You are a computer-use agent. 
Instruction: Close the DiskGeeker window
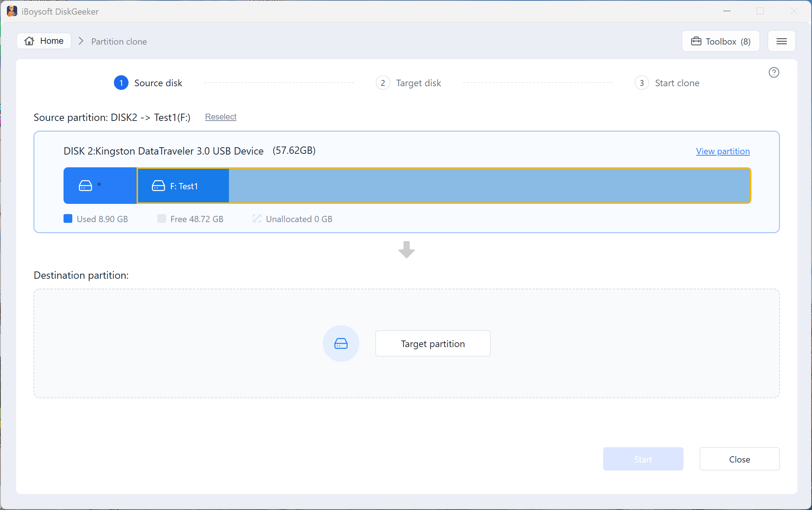pos(794,11)
